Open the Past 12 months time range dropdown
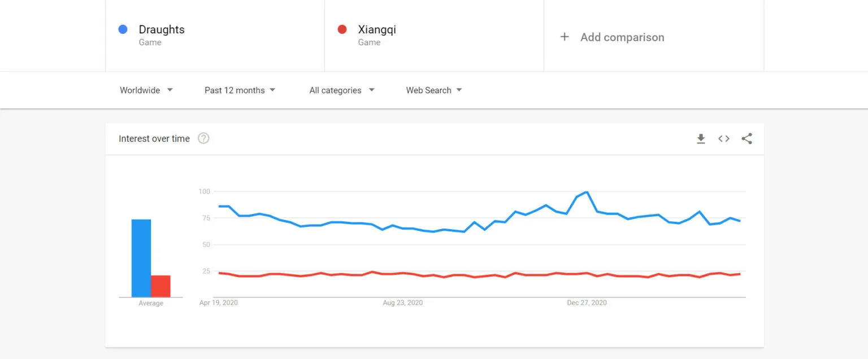Viewport: 868px width, 359px height. 240,90
